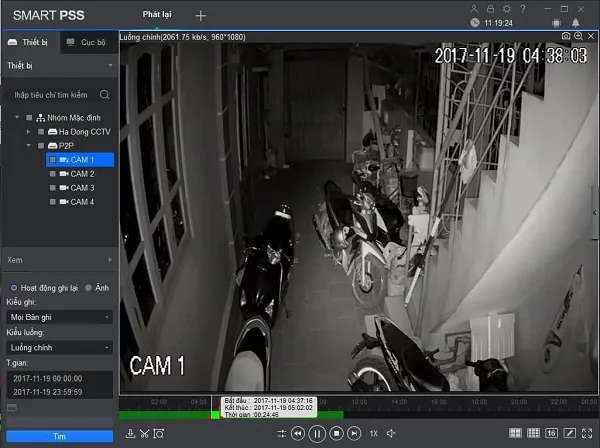Screen dimensions: 600x448
Task: Click the download recording icon
Action: coord(130,433)
